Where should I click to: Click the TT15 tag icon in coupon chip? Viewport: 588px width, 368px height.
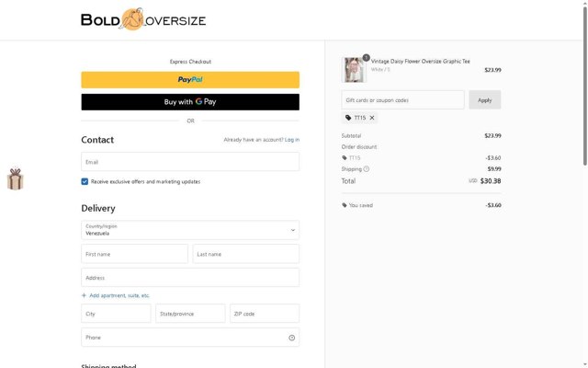pyautogui.click(x=348, y=118)
